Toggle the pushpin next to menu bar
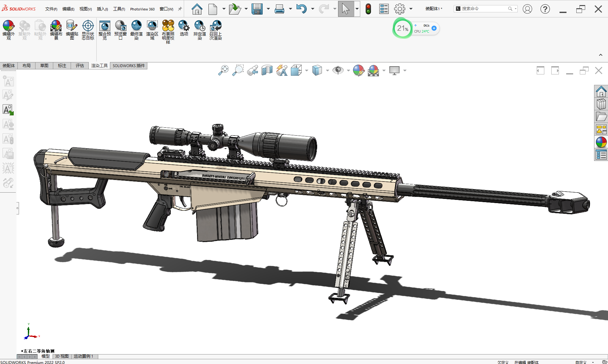608x364 pixels. pos(180,9)
